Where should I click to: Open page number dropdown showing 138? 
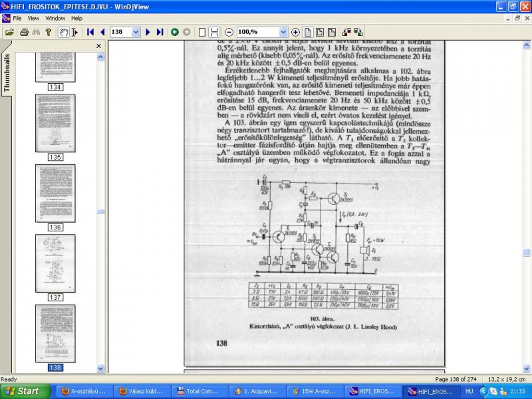136,32
